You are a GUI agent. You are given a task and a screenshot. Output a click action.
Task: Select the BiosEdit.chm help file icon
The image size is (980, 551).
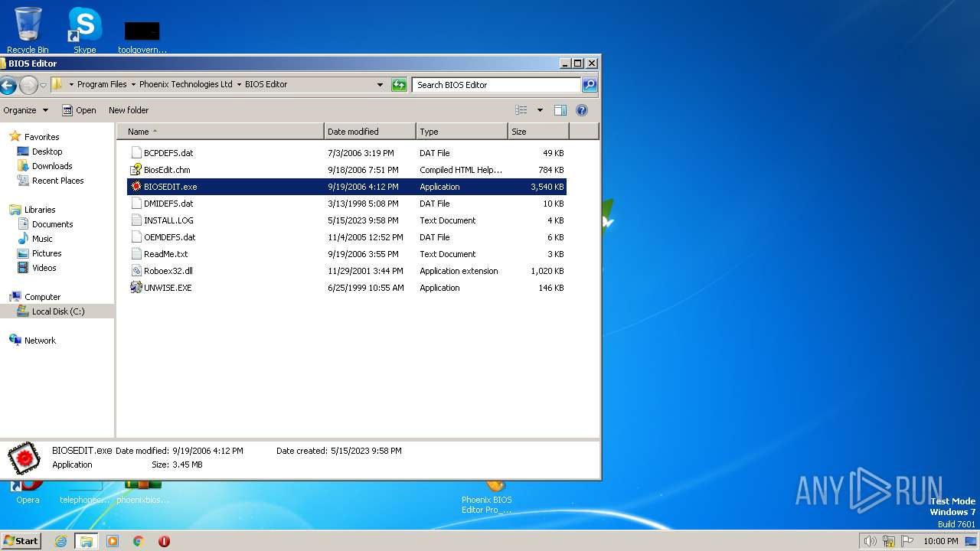(x=136, y=170)
